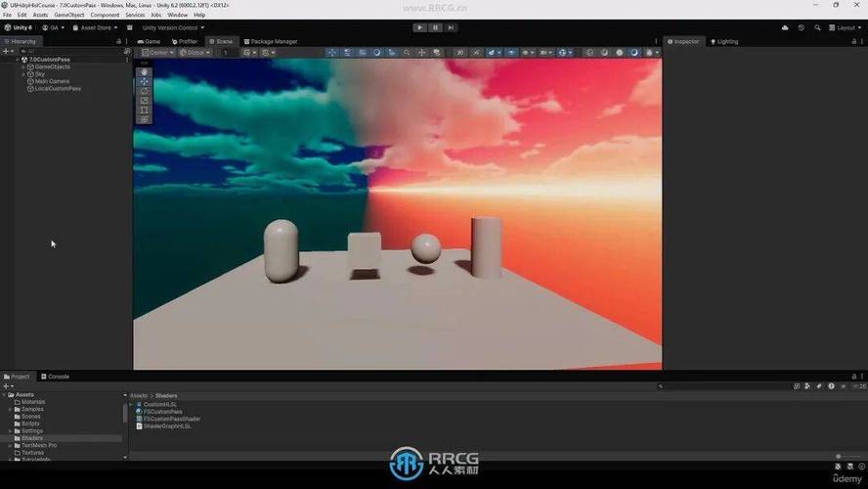Image resolution: width=868 pixels, height=489 pixels.
Task: Open the Assets menu
Action: click(x=40, y=15)
